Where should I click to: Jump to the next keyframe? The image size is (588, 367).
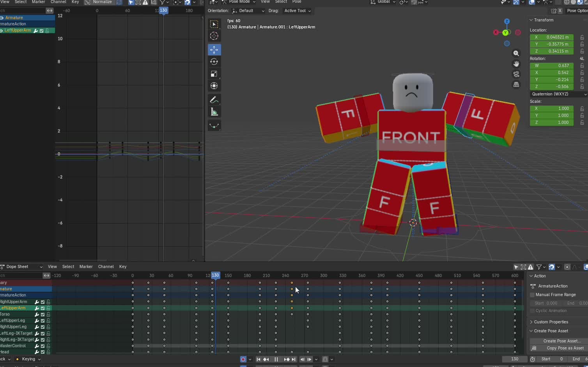[286, 359]
